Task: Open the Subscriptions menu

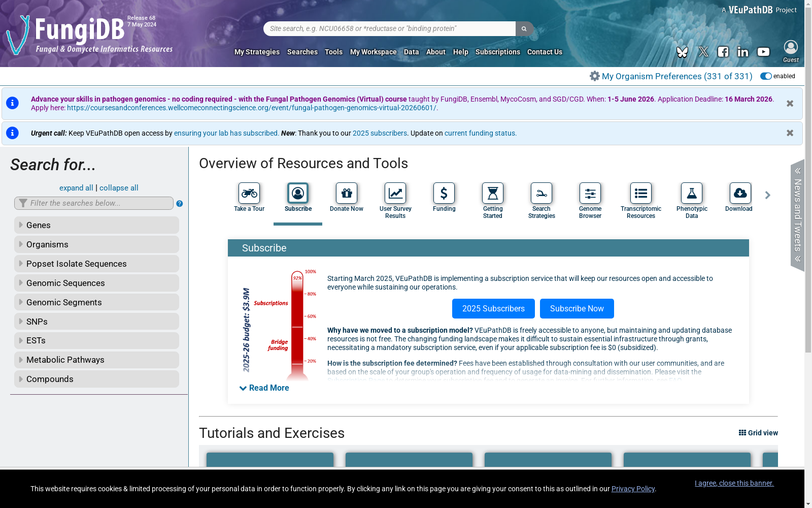Action: (x=498, y=52)
